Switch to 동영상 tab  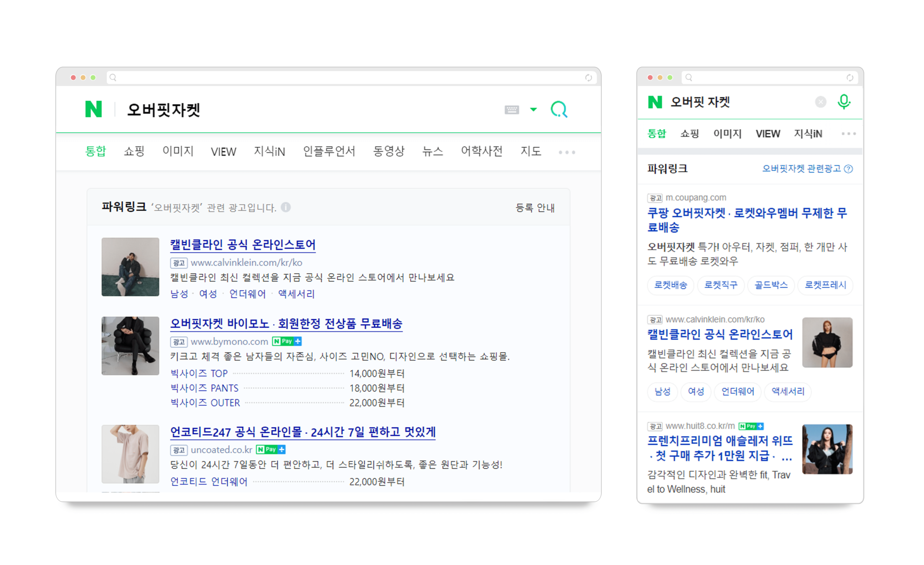(389, 151)
